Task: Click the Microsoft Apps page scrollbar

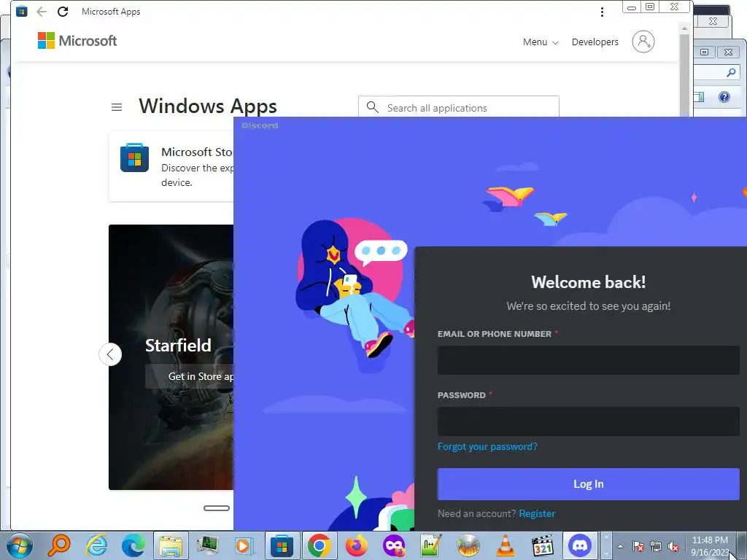Action: pyautogui.click(x=684, y=74)
